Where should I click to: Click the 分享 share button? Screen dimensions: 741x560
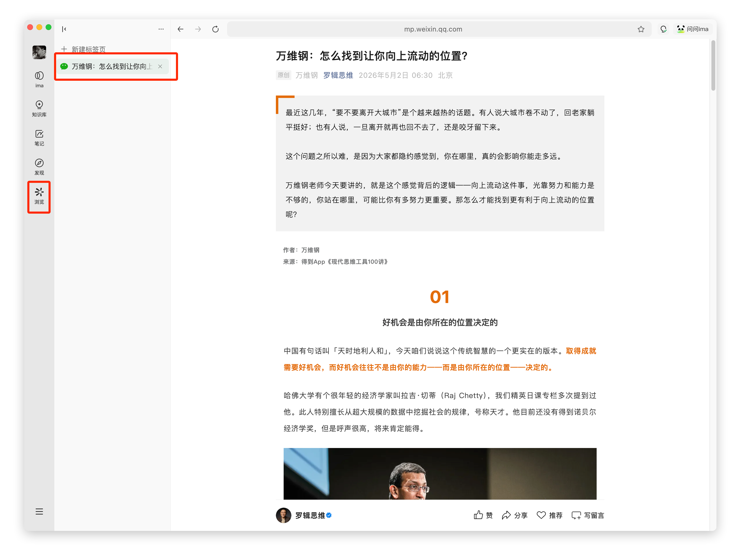pos(515,515)
